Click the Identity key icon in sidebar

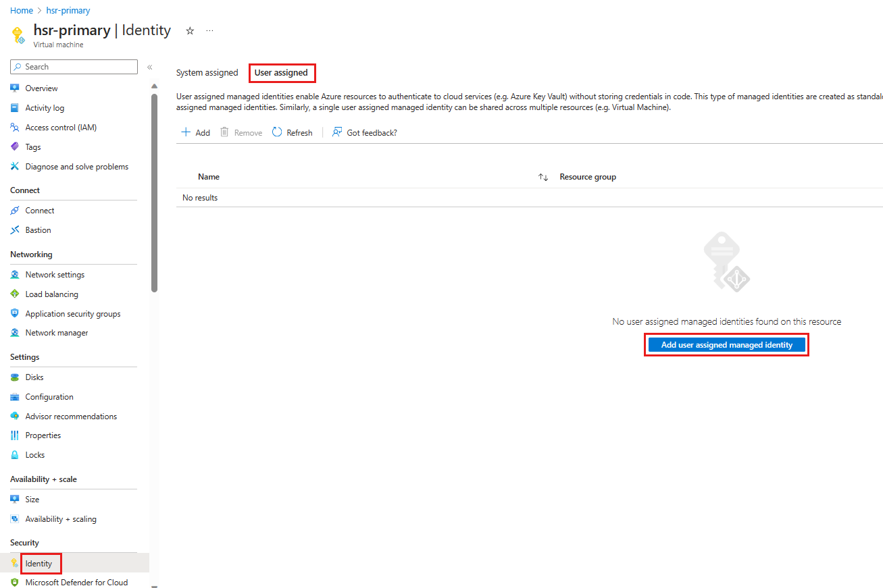15,563
